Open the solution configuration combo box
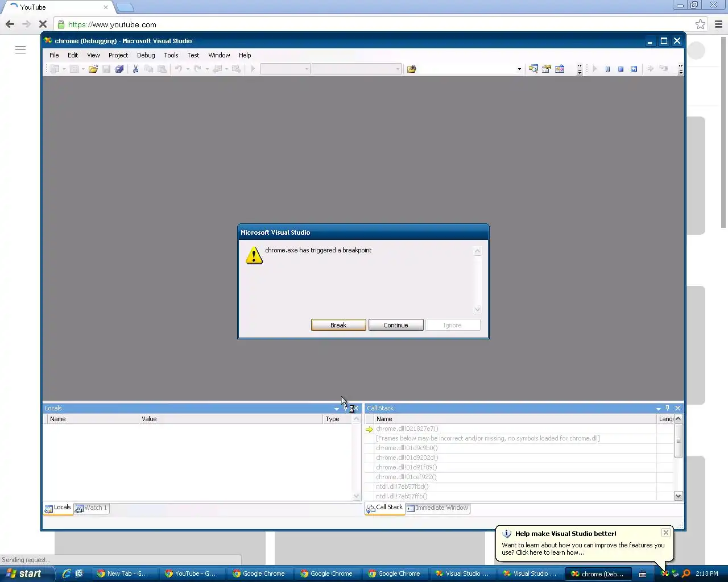 pos(285,69)
